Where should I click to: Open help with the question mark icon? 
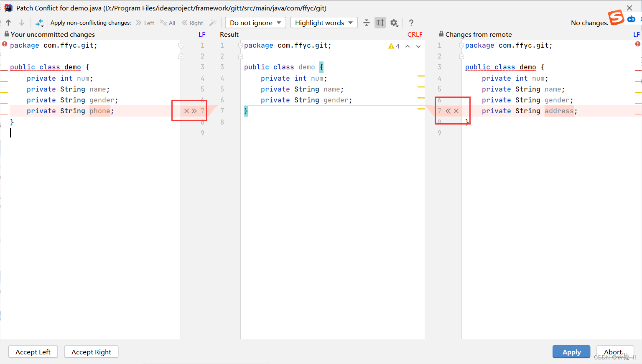tap(411, 23)
